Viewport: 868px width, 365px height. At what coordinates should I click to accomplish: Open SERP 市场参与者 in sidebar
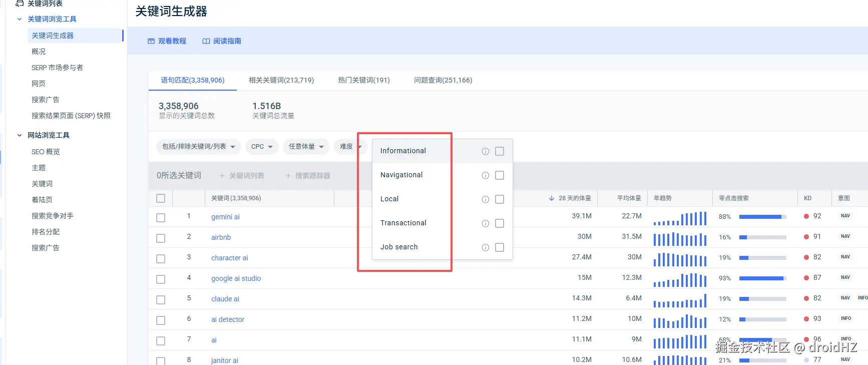point(57,68)
